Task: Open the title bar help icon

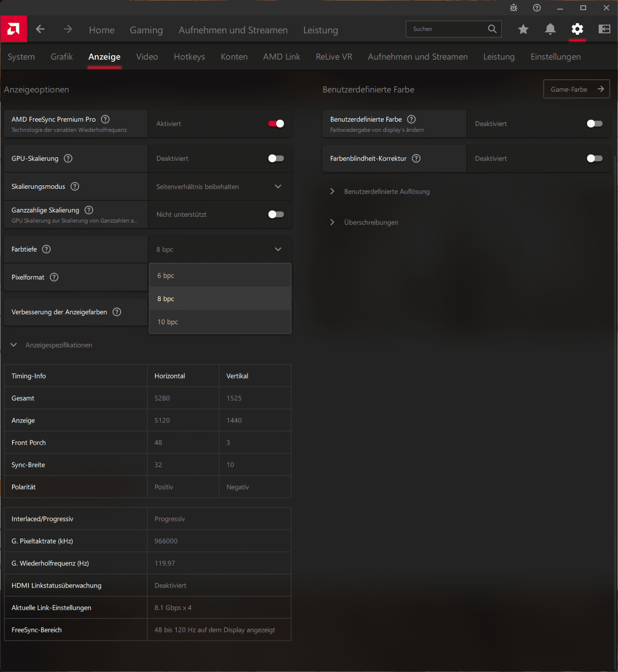Action: click(537, 8)
